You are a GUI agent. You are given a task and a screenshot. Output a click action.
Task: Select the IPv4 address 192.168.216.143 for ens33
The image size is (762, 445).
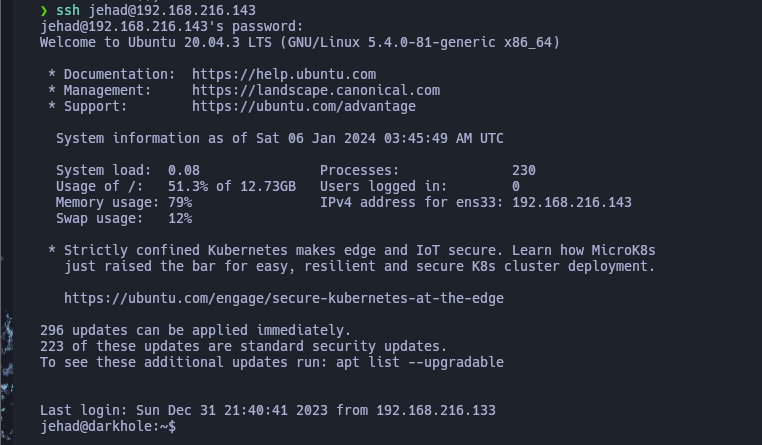[572, 203]
